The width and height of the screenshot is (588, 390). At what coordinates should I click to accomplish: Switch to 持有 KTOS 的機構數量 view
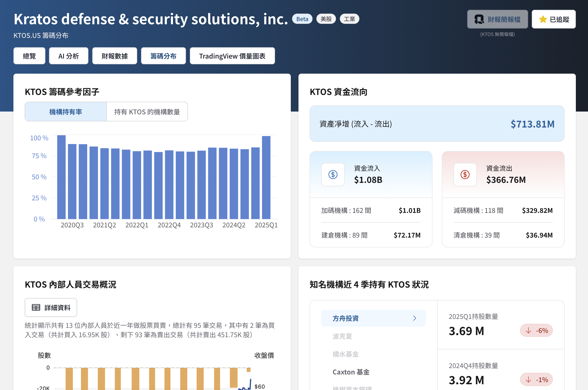coord(147,112)
